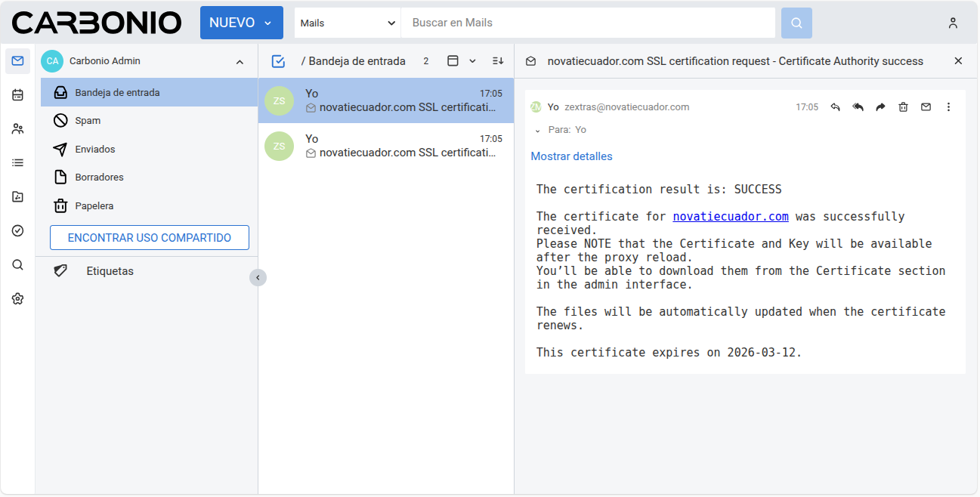Image resolution: width=980 pixels, height=497 pixels.
Task: Collapse the folder sidebar panel
Action: pos(258,278)
